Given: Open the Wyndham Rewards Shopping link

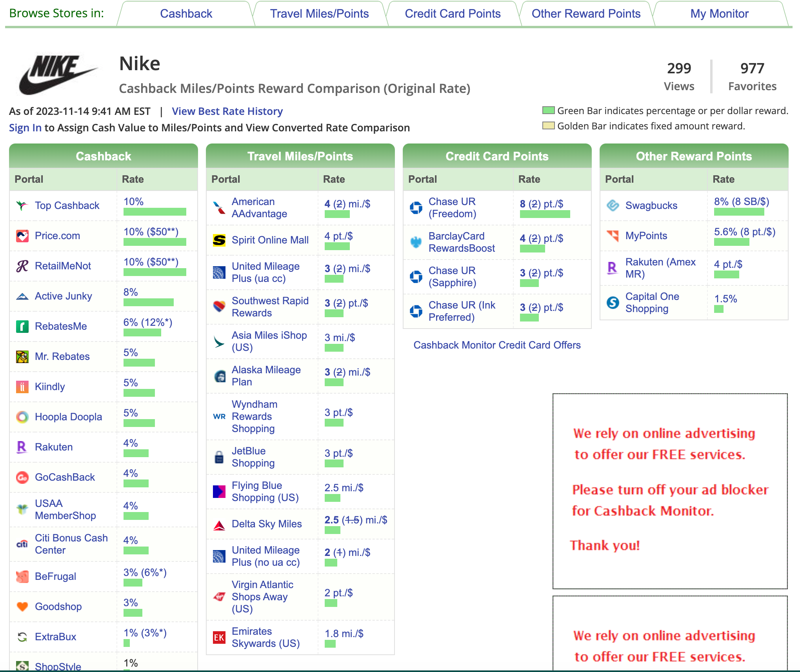Looking at the screenshot, I should pyautogui.click(x=255, y=416).
